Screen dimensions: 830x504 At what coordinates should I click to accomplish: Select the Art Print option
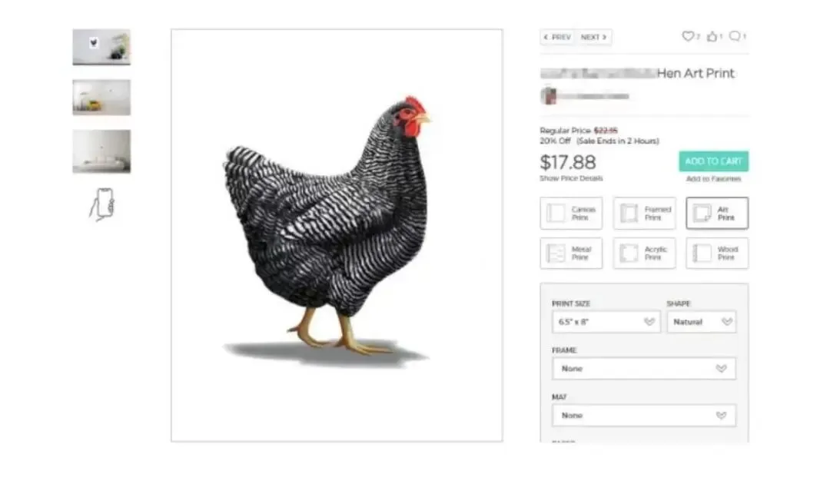[x=717, y=214]
